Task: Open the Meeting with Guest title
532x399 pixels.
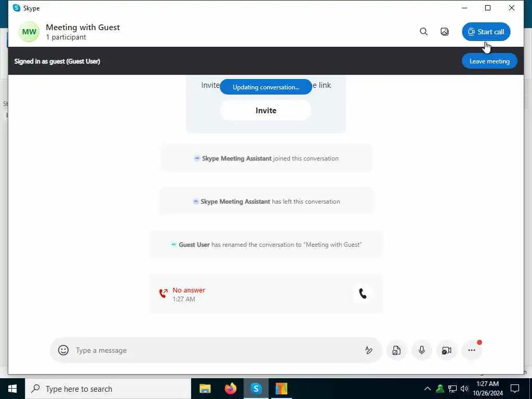Action: pos(83,27)
